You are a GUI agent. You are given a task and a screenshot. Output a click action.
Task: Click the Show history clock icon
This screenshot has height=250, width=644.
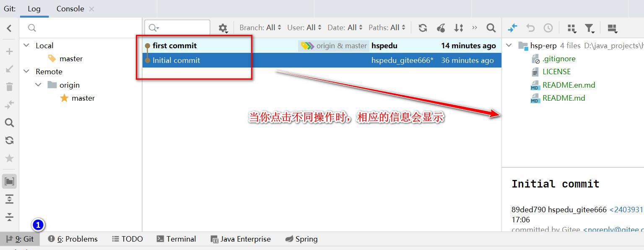point(548,28)
